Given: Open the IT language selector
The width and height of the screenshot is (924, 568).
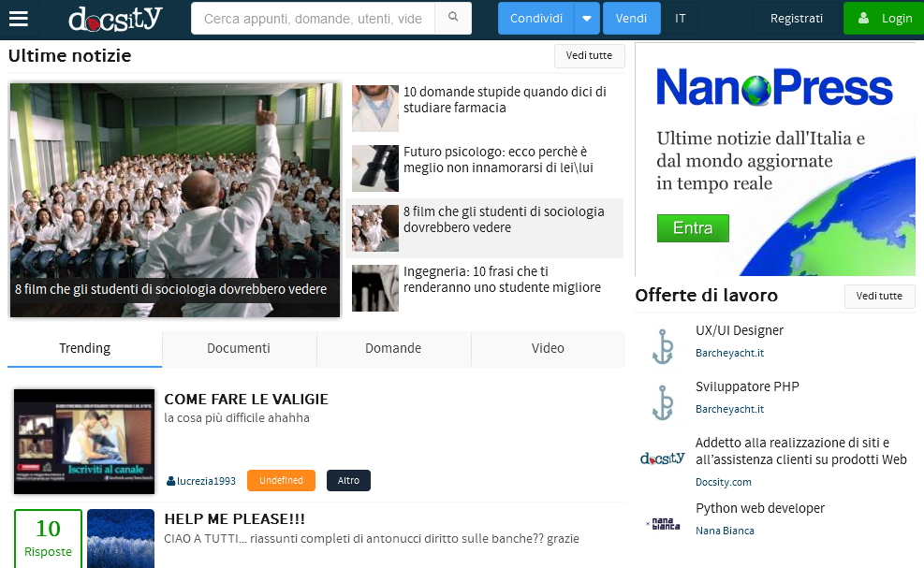Looking at the screenshot, I should pos(681,18).
